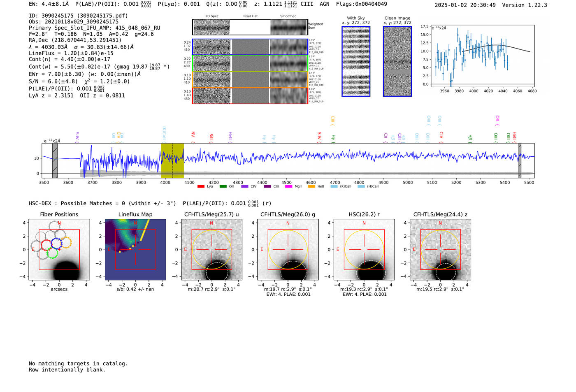The width and height of the screenshot is (576, 392).
Task: Click the orange HeII legend swatch
Action: 311,187
